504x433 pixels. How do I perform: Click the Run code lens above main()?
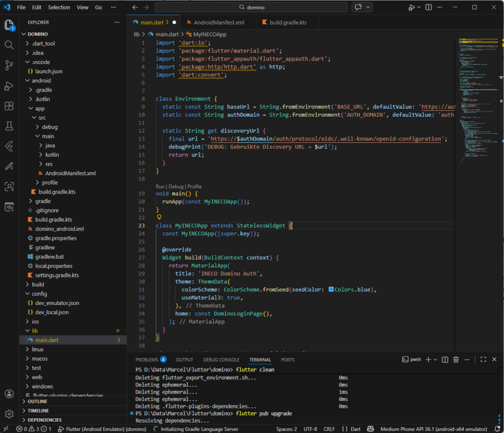click(x=160, y=187)
